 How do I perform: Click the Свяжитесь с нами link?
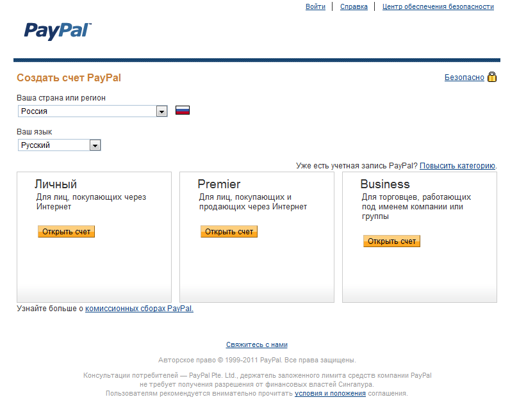256,344
